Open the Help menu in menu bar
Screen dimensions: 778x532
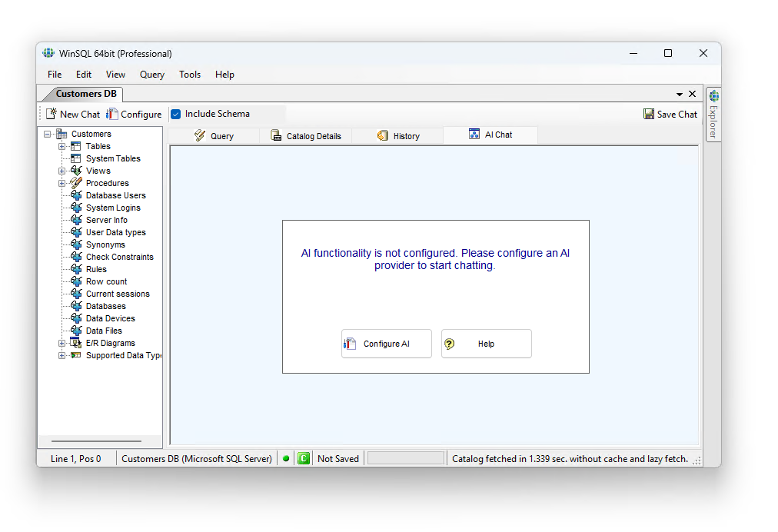(224, 75)
